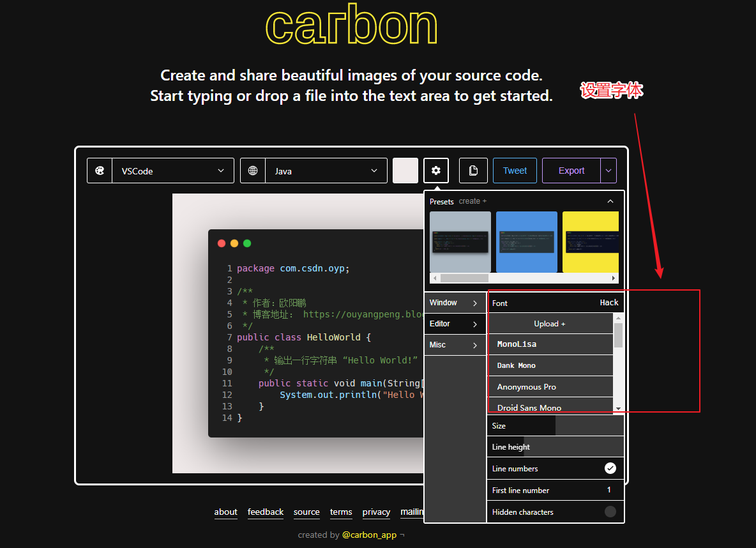Open the Misc settings tab
Image resolution: width=756 pixels, height=548 pixels.
(455, 346)
